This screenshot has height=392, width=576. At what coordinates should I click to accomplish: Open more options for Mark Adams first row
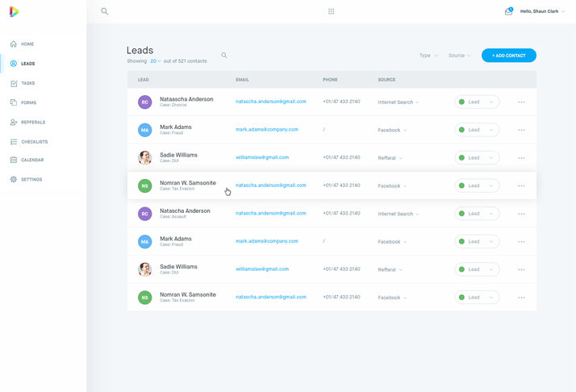(x=521, y=130)
